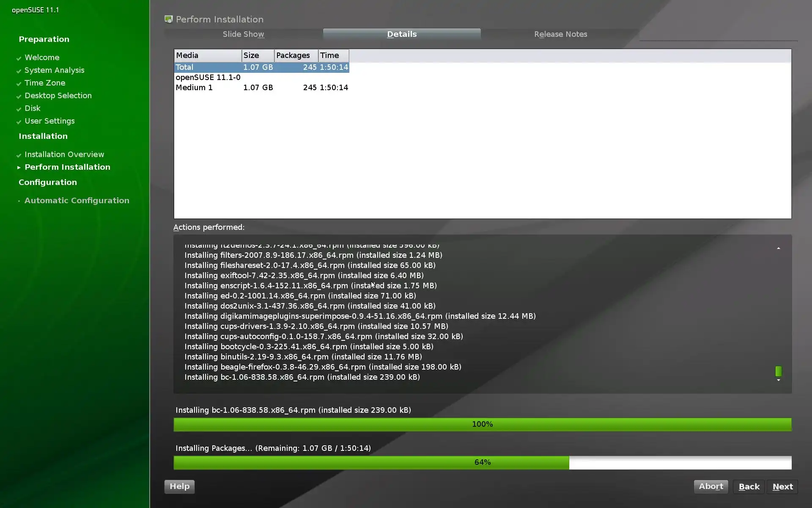Click checkmark icon beside Desktop Selection

coord(19,96)
